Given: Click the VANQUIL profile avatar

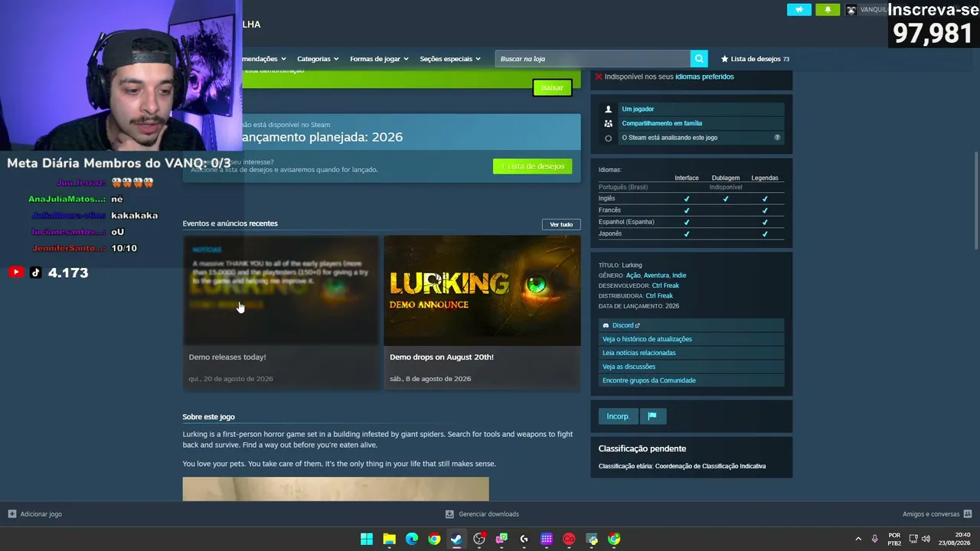Looking at the screenshot, I should (851, 10).
